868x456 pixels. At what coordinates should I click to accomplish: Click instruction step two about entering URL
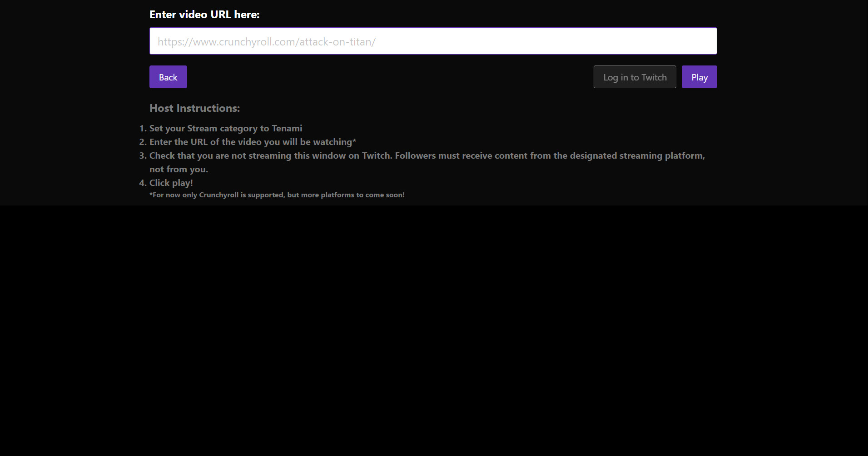[x=253, y=142]
